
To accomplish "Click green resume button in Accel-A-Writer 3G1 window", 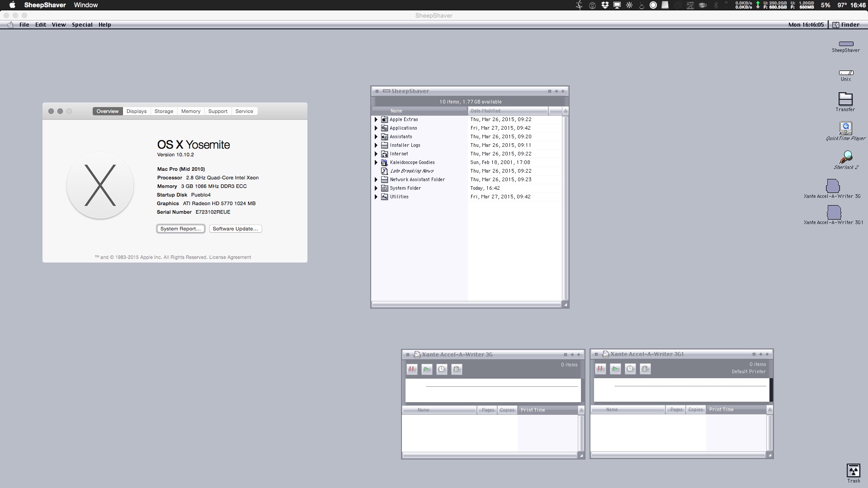I will (x=615, y=369).
